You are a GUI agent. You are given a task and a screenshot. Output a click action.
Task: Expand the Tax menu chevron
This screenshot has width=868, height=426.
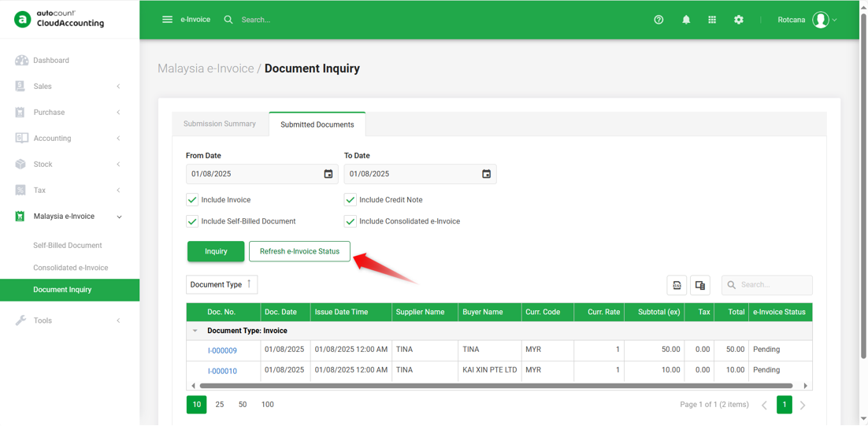pyautogui.click(x=118, y=191)
